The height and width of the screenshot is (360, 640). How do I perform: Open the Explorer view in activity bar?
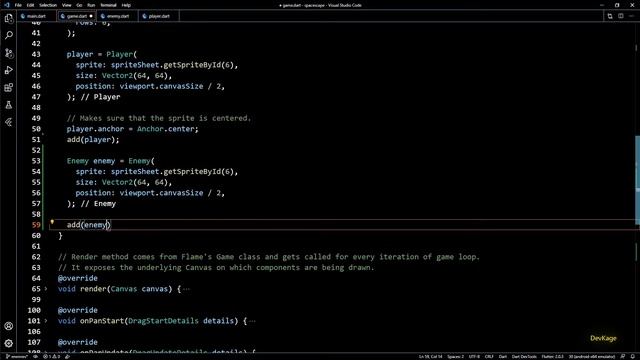[x=9, y=18]
